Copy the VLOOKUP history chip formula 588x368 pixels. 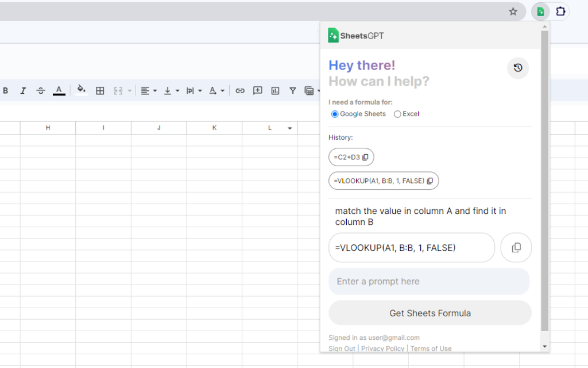430,181
